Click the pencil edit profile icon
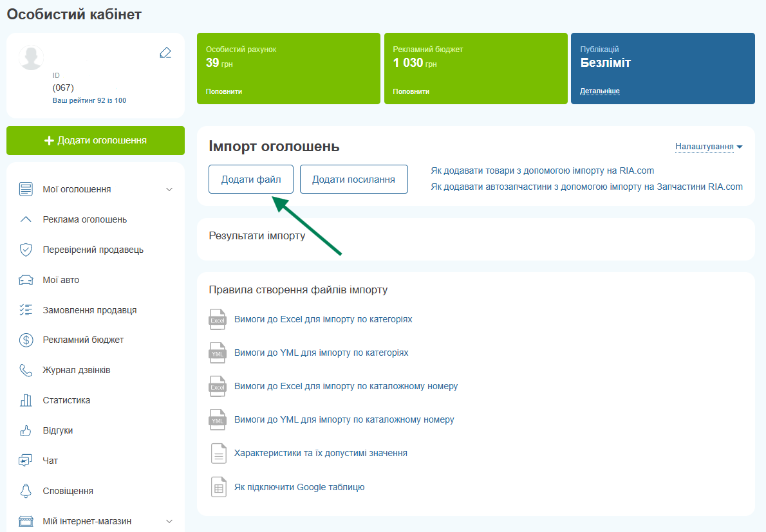Image resolution: width=766 pixels, height=532 pixels. 165,53
